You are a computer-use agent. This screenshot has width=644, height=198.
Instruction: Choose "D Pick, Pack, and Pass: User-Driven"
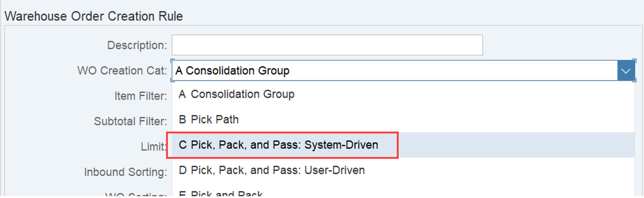403,170
